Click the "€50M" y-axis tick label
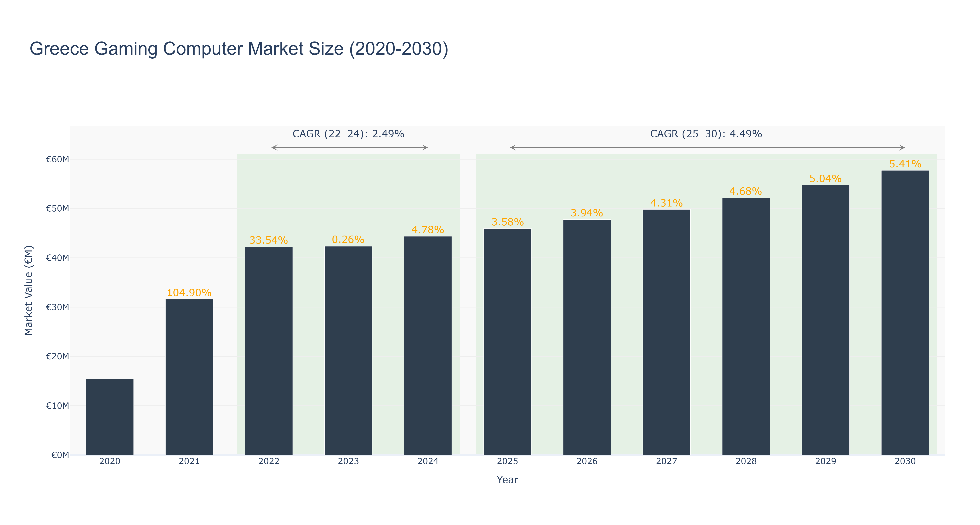Viewport: 980px width, 525px height. click(x=57, y=208)
